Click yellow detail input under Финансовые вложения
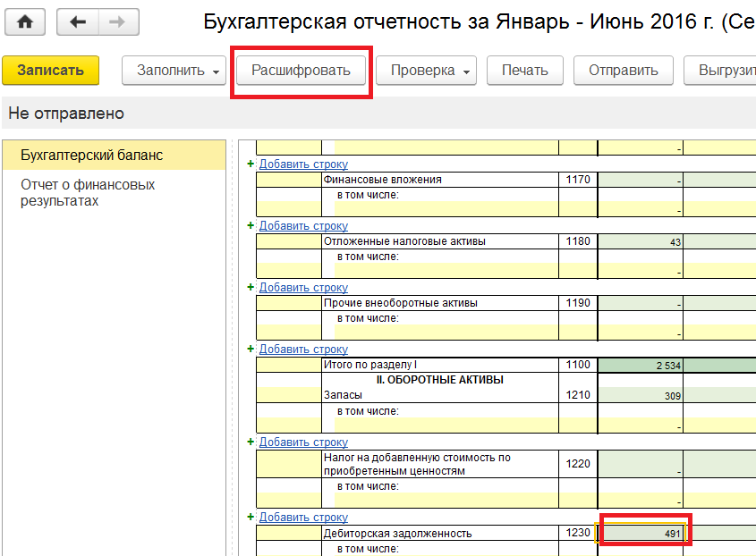756x556 pixels. 446,209
